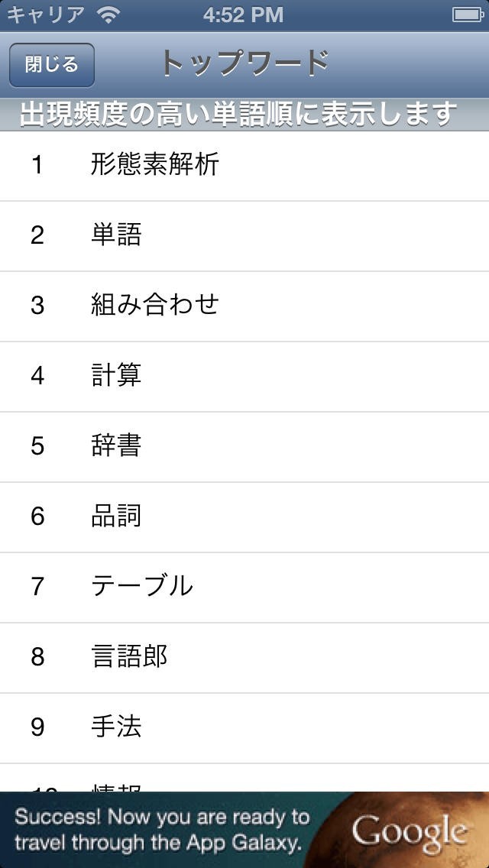Click the トップワード title text
This screenshot has width=489, height=868.
click(244, 64)
